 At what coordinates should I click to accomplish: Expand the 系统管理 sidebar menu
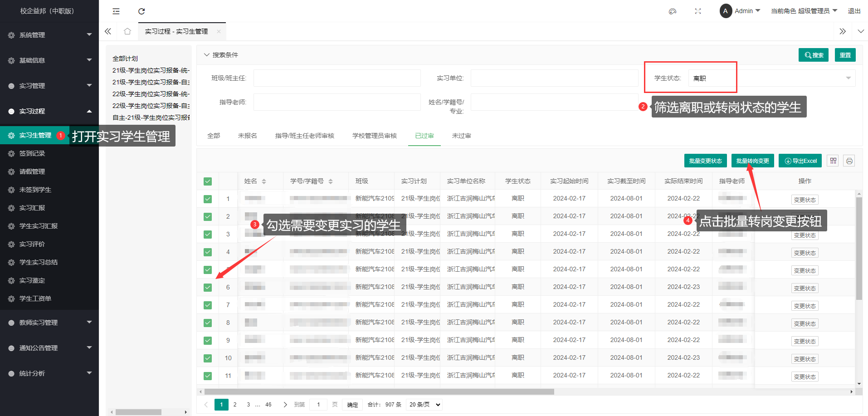click(x=49, y=35)
